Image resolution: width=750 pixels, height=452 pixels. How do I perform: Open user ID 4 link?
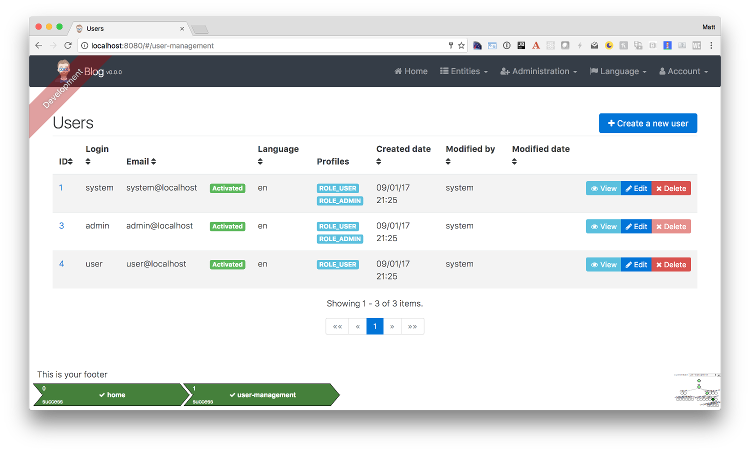[x=61, y=264]
